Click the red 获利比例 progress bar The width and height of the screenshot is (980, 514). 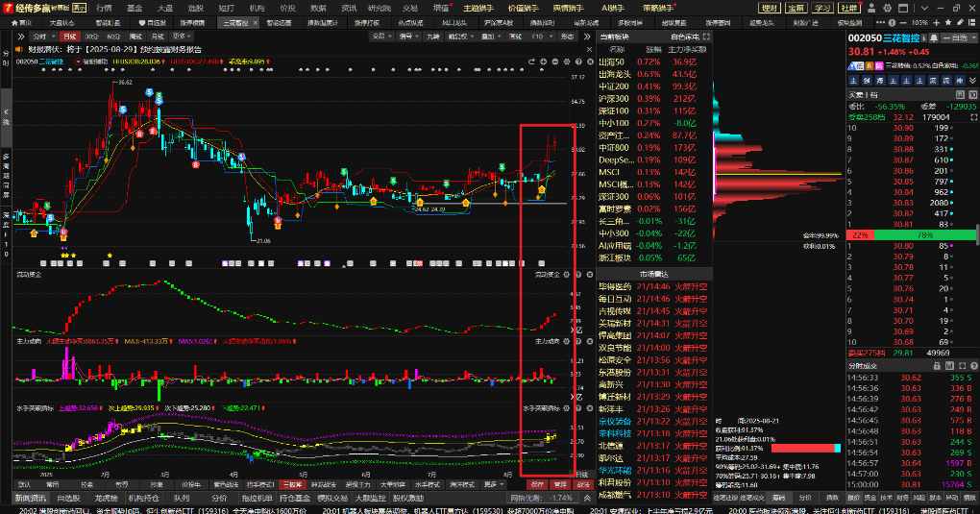coord(806,449)
